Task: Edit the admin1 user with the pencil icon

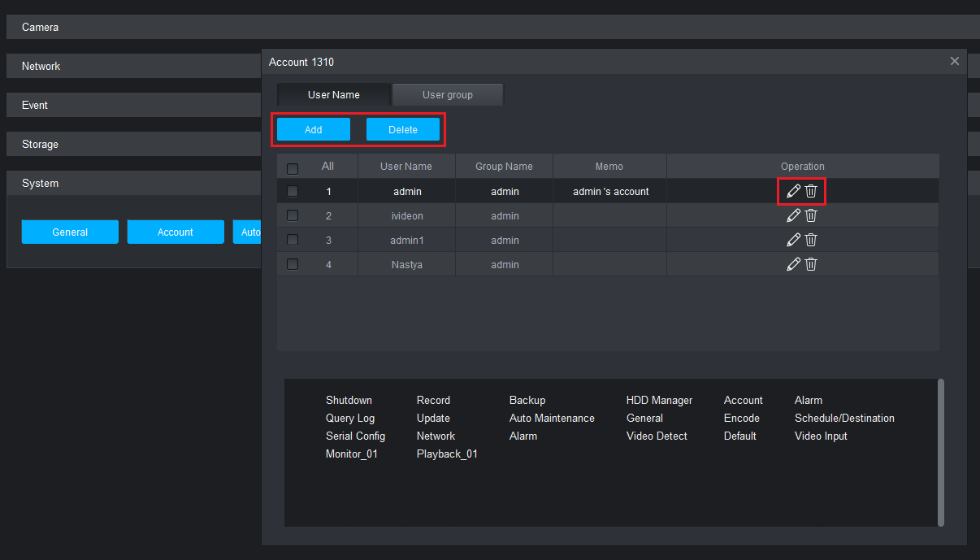Action: [x=794, y=240]
